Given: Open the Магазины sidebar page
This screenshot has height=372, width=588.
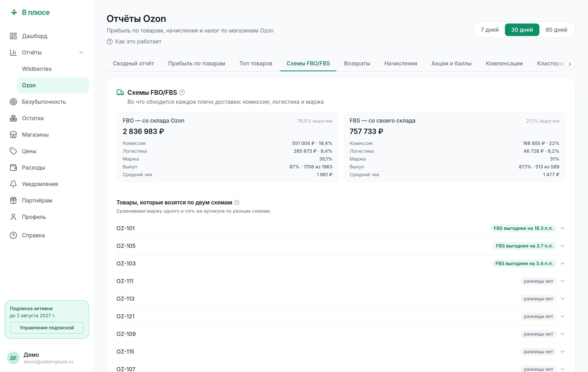Looking at the screenshot, I should point(47,135).
